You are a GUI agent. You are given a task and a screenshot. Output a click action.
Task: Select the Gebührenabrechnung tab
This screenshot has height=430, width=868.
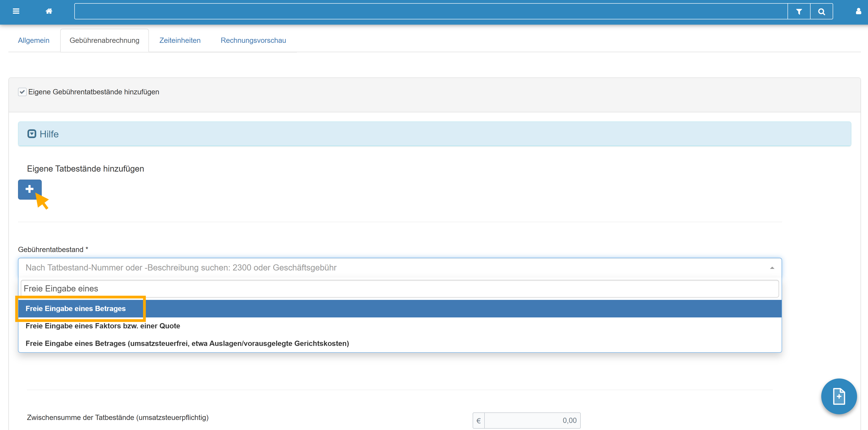[104, 40]
